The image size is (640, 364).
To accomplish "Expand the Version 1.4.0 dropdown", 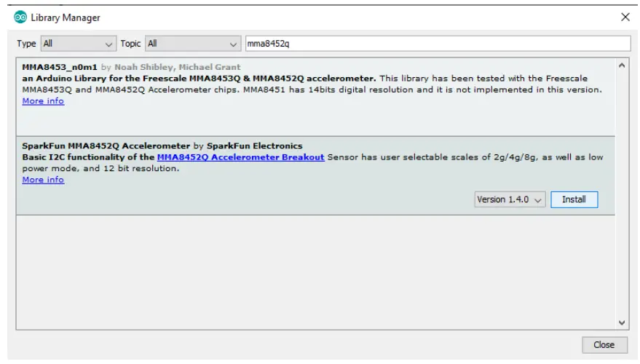I will pos(510,199).
